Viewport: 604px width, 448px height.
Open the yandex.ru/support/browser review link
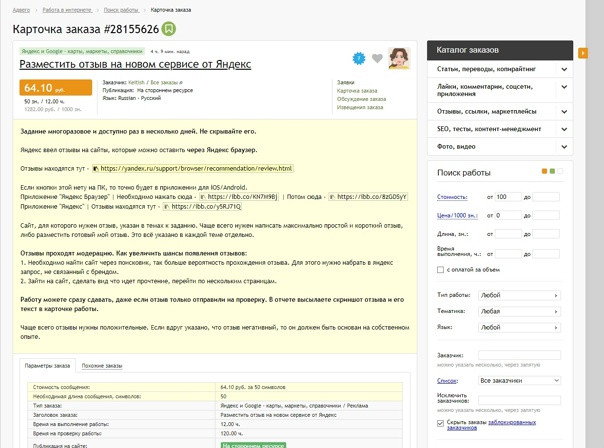pos(196,169)
